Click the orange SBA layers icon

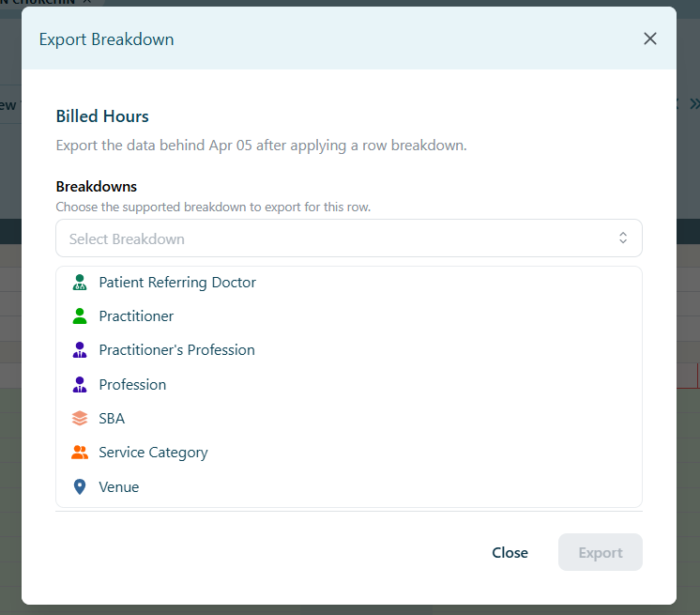(80, 419)
